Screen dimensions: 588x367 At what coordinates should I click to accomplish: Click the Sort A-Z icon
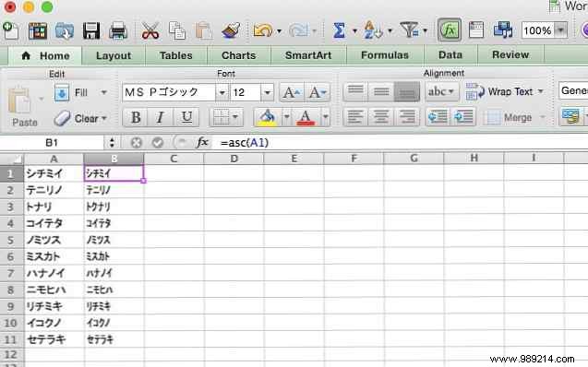tap(373, 30)
